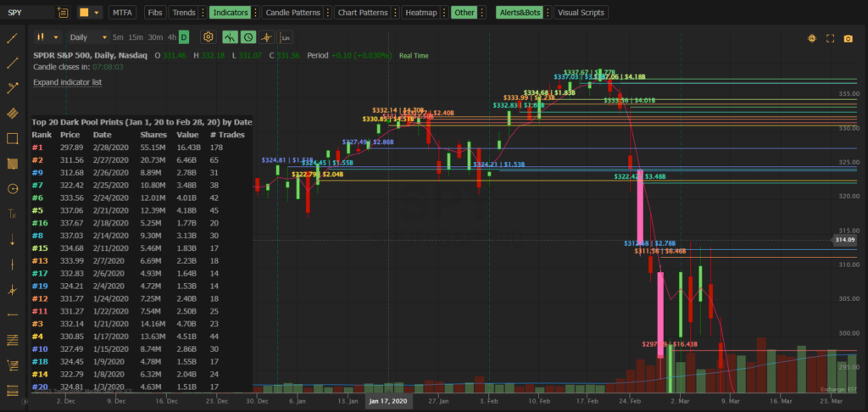
Task: Toggle the clock session button
Action: (248, 37)
